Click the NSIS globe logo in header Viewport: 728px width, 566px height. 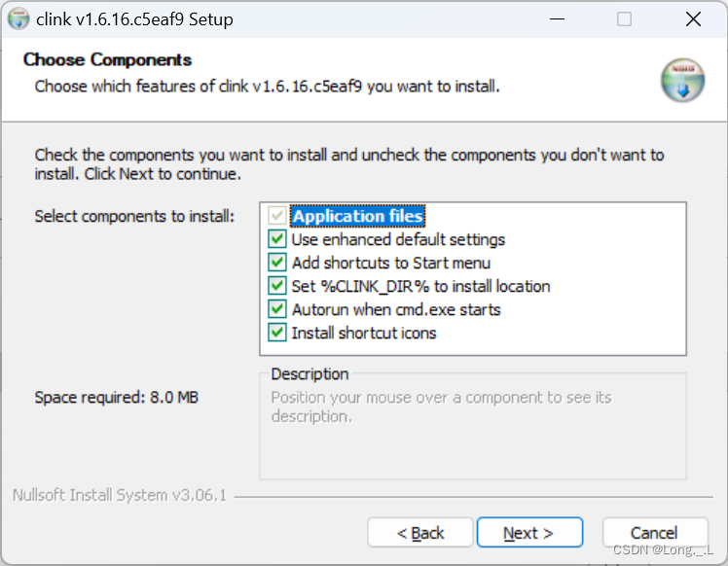coord(682,81)
